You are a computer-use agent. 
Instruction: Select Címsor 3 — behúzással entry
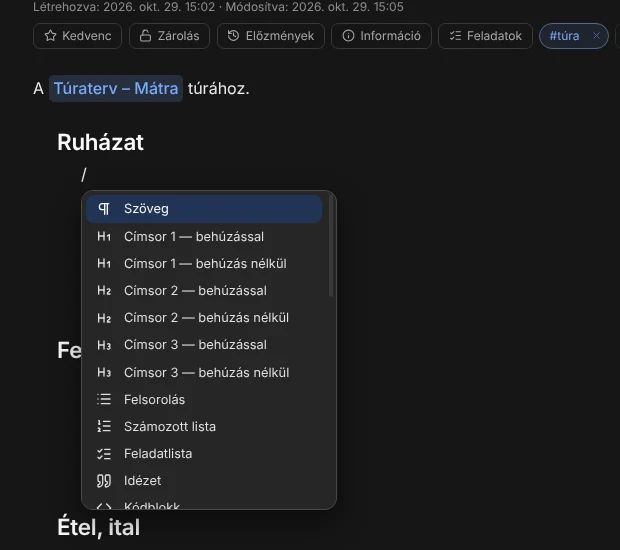204,345
